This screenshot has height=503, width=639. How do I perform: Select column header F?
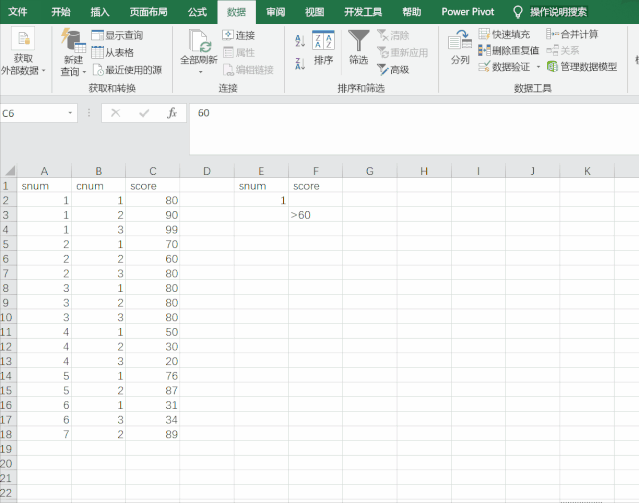[315, 171]
